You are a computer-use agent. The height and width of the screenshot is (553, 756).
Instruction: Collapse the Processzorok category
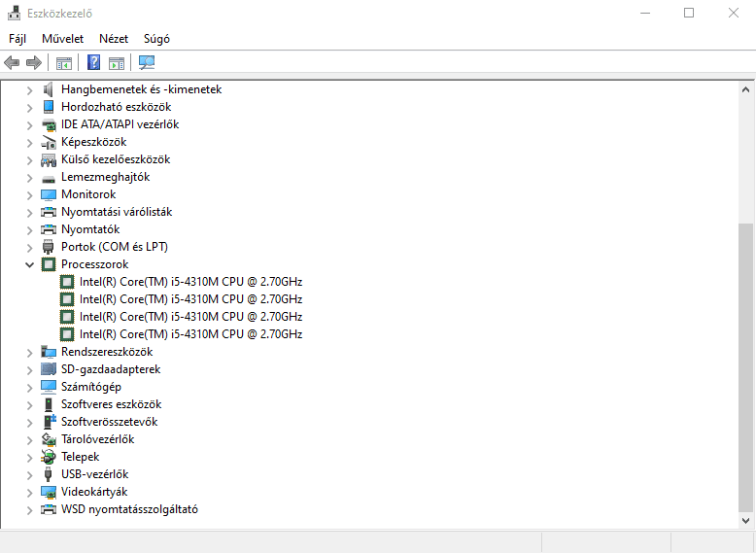(30, 264)
